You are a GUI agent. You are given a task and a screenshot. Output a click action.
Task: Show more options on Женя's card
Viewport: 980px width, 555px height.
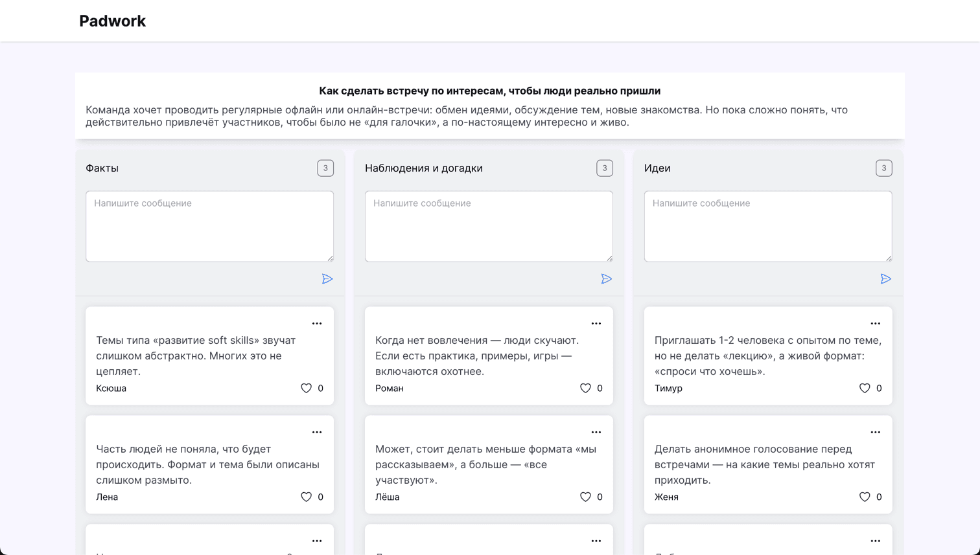[x=875, y=432]
